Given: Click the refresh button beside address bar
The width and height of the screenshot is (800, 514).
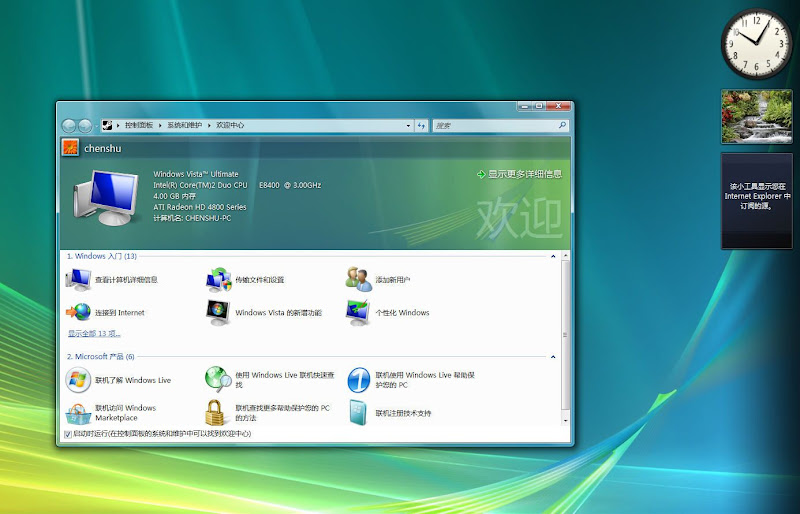Looking at the screenshot, I should [x=421, y=126].
